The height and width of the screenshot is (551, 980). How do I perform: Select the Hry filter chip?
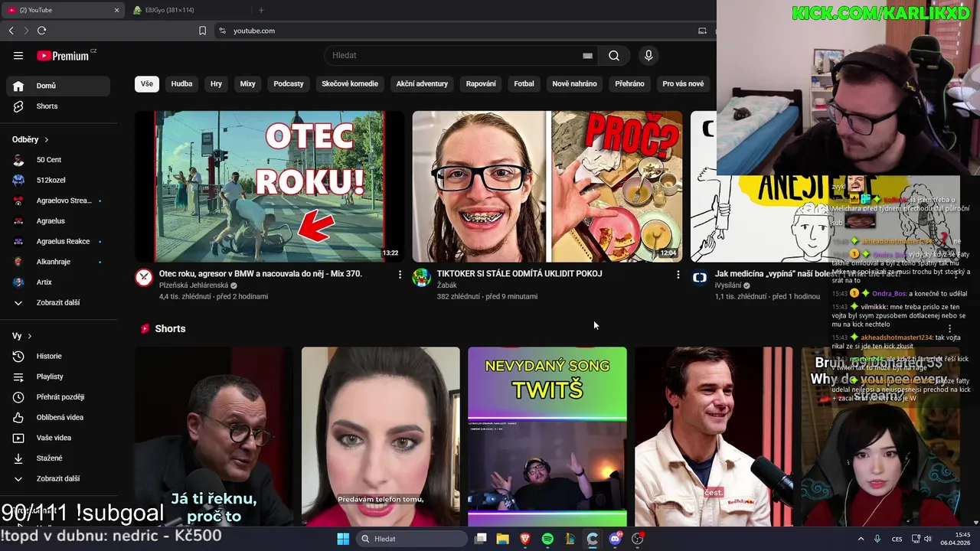tap(216, 84)
